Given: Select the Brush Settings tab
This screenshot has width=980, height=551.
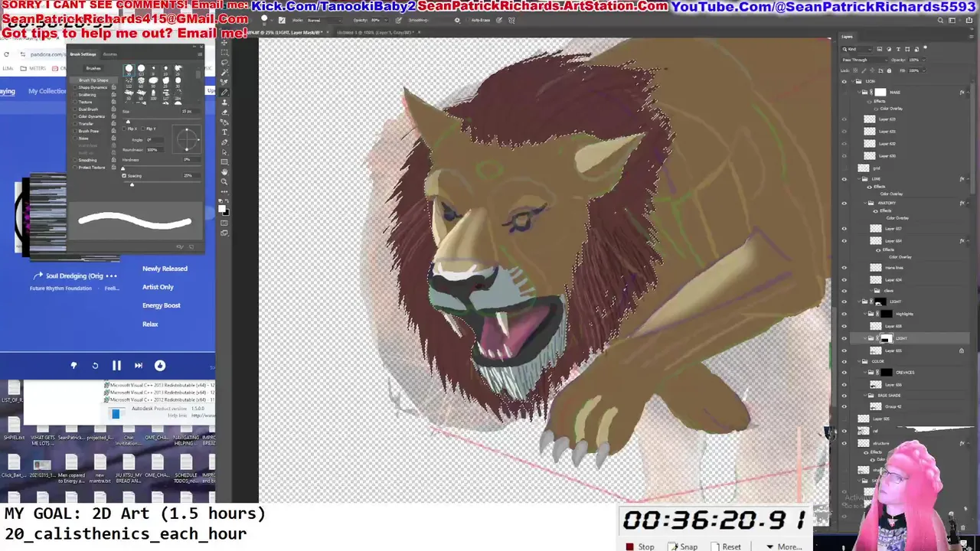Looking at the screenshot, I should (83, 54).
